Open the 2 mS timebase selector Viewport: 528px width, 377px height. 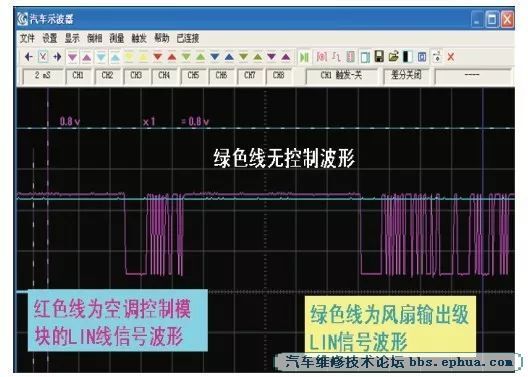coord(42,76)
